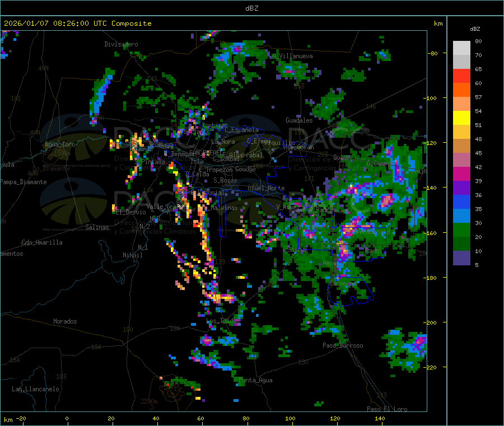The height and width of the screenshot is (426, 504).
Task: Click the 'Divisadero' map label
Action: (x=121, y=44)
